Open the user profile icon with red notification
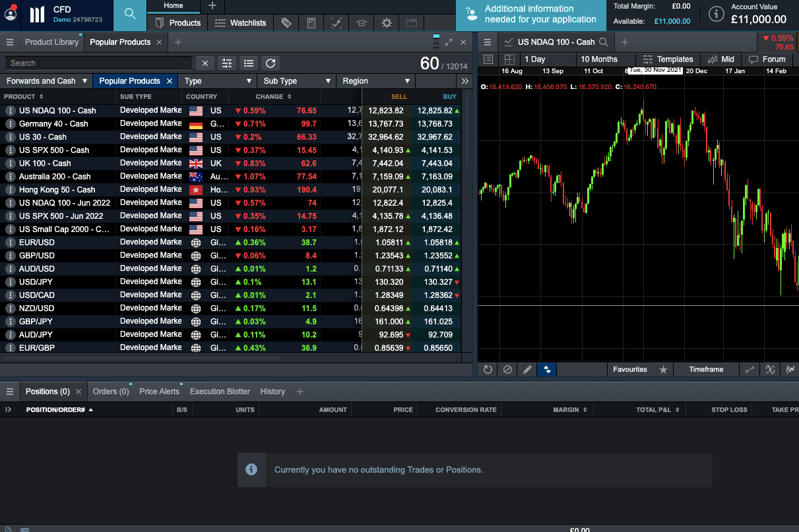The width and height of the screenshot is (799, 532). pyautogui.click(x=11, y=13)
